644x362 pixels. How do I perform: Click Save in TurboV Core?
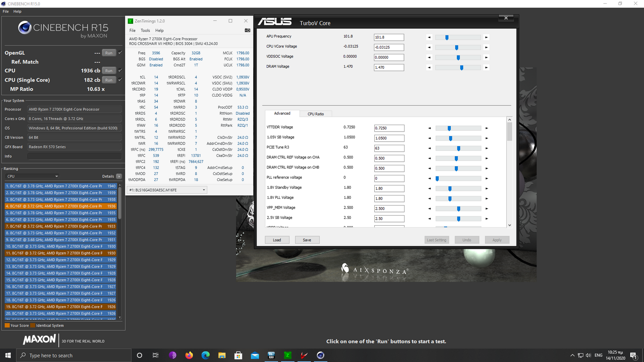(x=307, y=240)
